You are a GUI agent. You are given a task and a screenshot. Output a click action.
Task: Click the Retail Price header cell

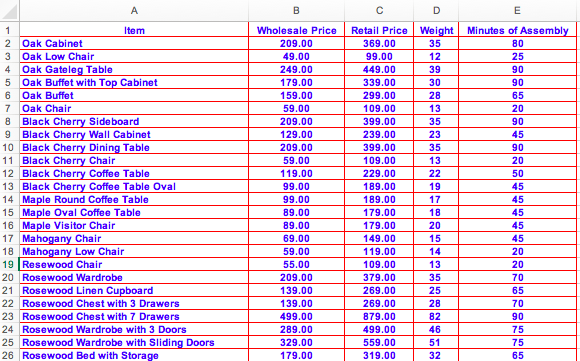[x=379, y=30]
